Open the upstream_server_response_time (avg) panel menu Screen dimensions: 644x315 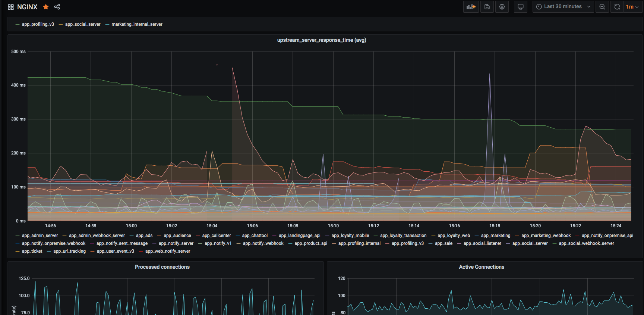point(321,40)
